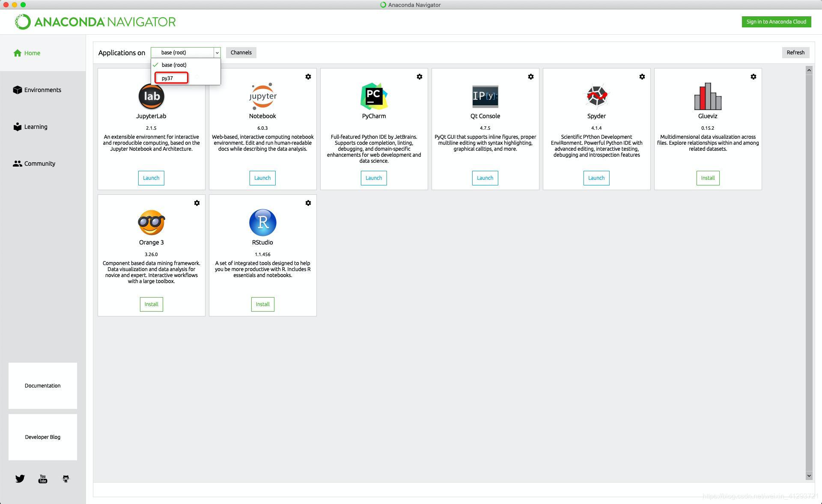This screenshot has width=822, height=504.
Task: Open gear options for Qt Console card
Action: click(531, 77)
